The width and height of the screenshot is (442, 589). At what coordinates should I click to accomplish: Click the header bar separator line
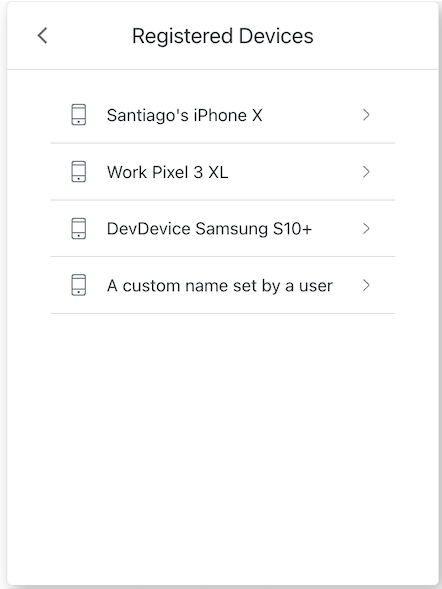(x=223, y=69)
